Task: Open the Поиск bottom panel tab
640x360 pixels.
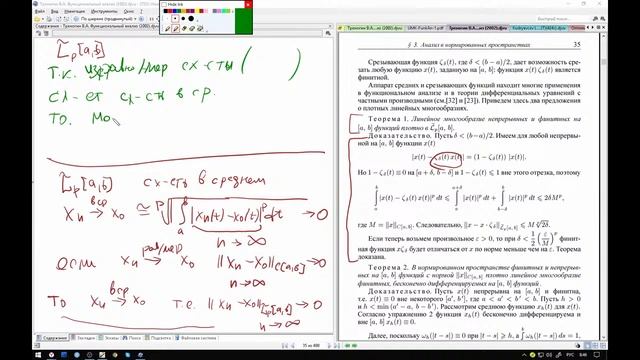Action: (132, 338)
